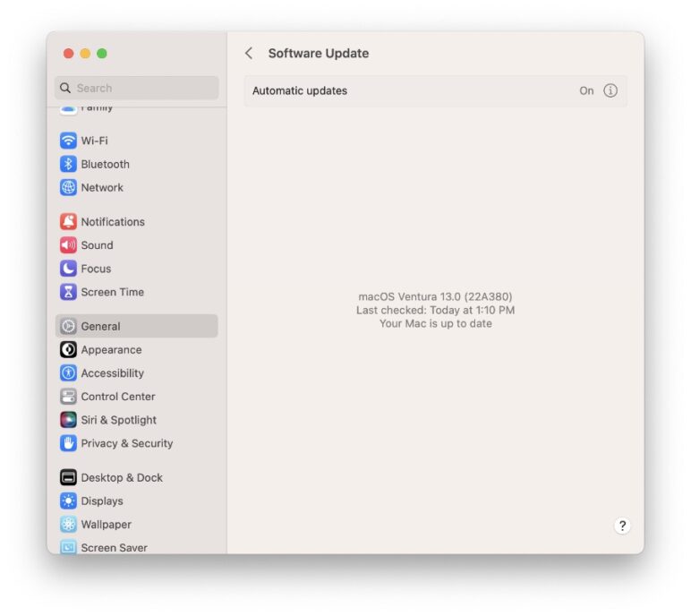Click the Wallpaper flower icon
This screenshot has width=691, height=616.
[68, 525]
